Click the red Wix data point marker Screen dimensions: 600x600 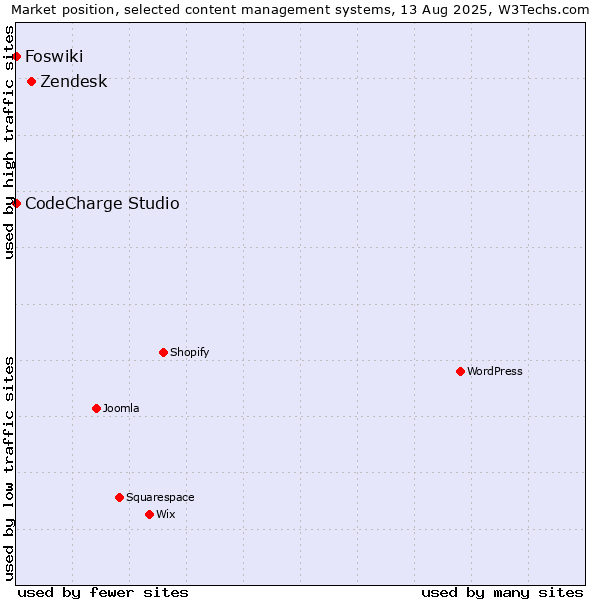(x=150, y=514)
